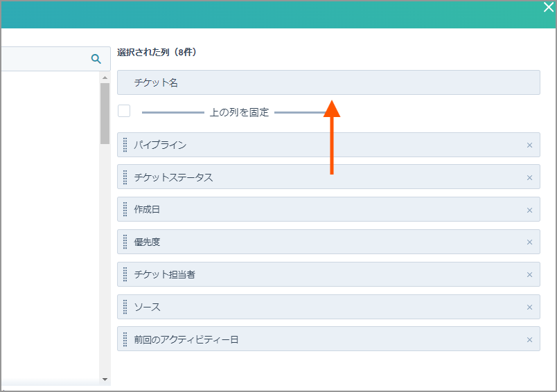Close the column editor dialog
This screenshot has height=392, width=557.
tap(549, 7)
